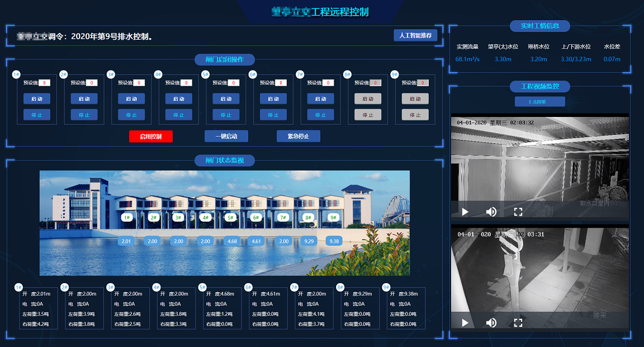
Task: Click the 9.38 opening value badge
Action: click(334, 241)
